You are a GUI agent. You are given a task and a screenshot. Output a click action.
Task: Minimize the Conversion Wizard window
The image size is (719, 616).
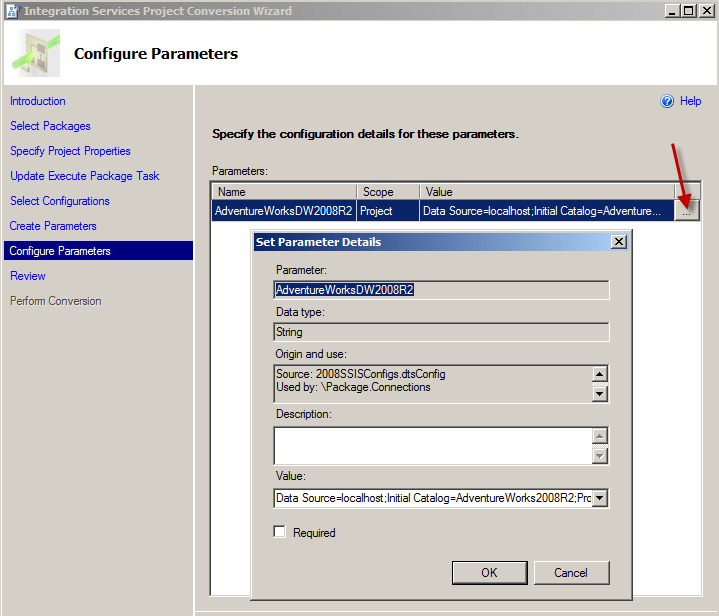tap(672, 11)
